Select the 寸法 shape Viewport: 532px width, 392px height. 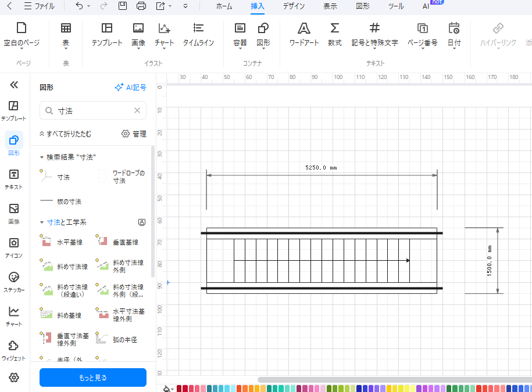click(x=55, y=177)
